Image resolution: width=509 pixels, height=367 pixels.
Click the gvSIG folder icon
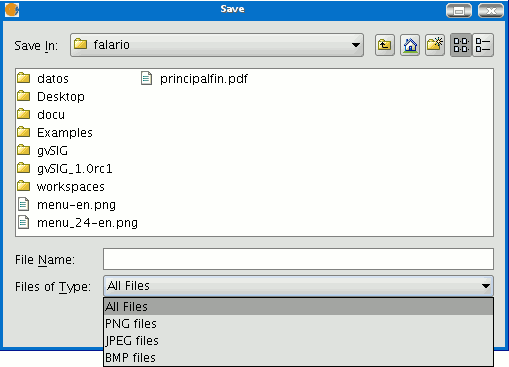(x=24, y=150)
